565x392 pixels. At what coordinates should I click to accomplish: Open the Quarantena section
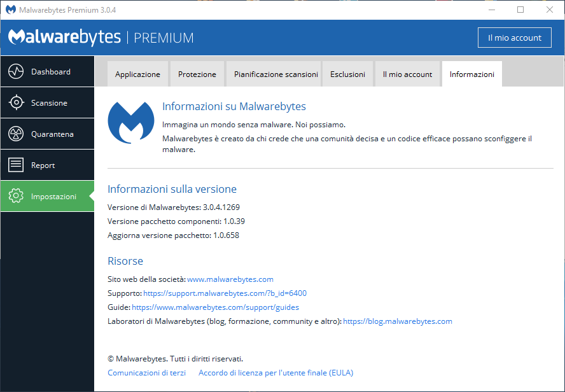click(47, 134)
